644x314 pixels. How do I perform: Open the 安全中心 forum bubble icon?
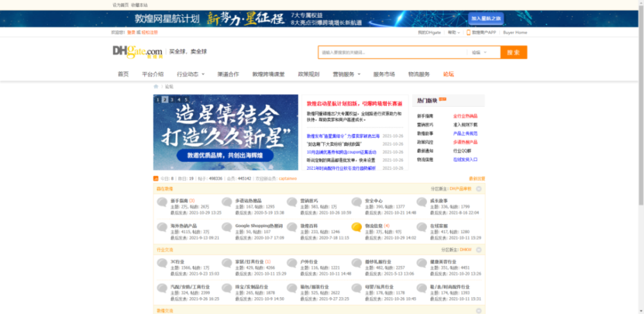[x=357, y=201]
